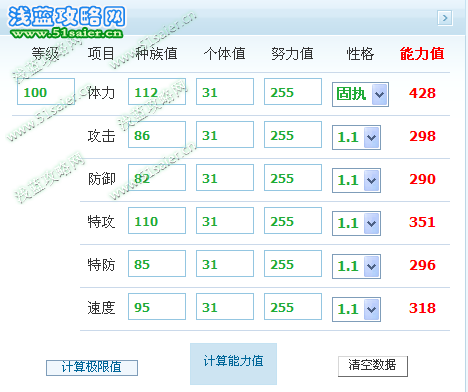Click the 速度 row label
468x392 pixels.
[x=101, y=308]
